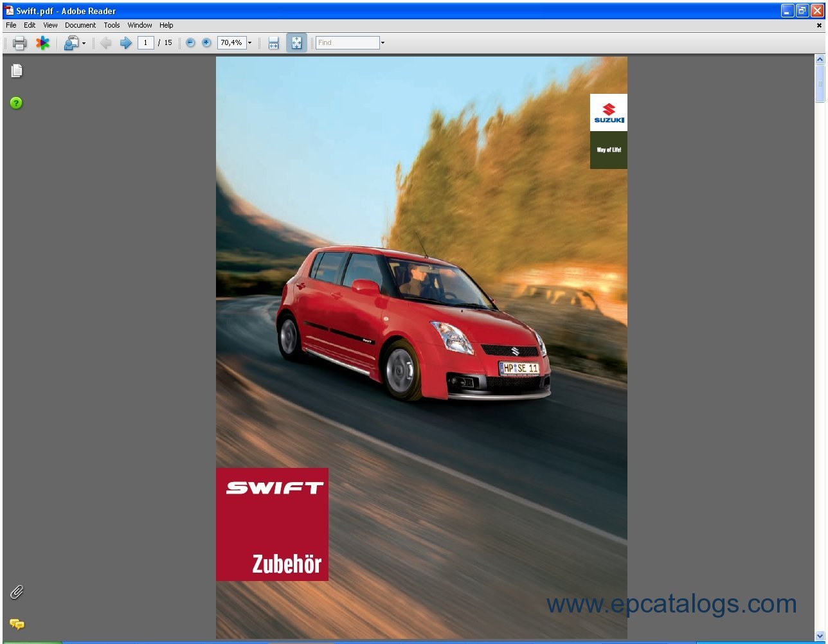Open the Find options dropdown arrow
The width and height of the screenshot is (828, 644).
(383, 43)
